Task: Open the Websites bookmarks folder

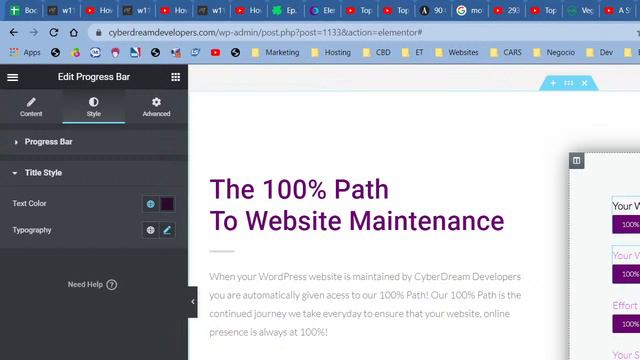Action: coord(457,52)
